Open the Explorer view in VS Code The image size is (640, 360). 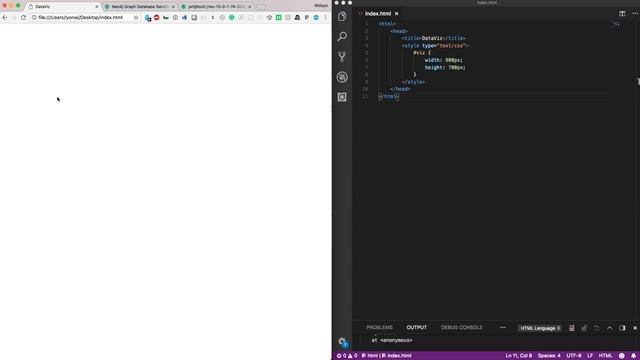coord(342,16)
